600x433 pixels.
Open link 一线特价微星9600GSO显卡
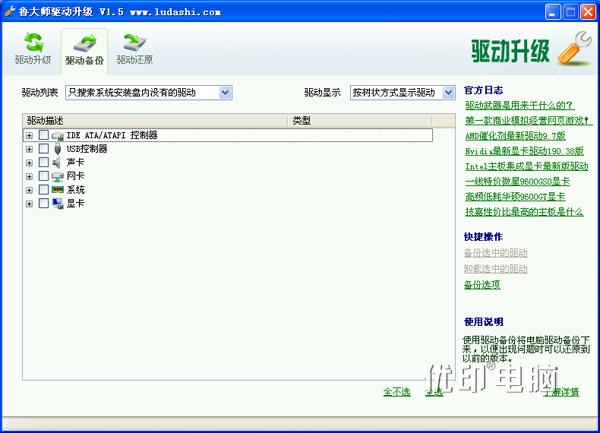(x=517, y=181)
